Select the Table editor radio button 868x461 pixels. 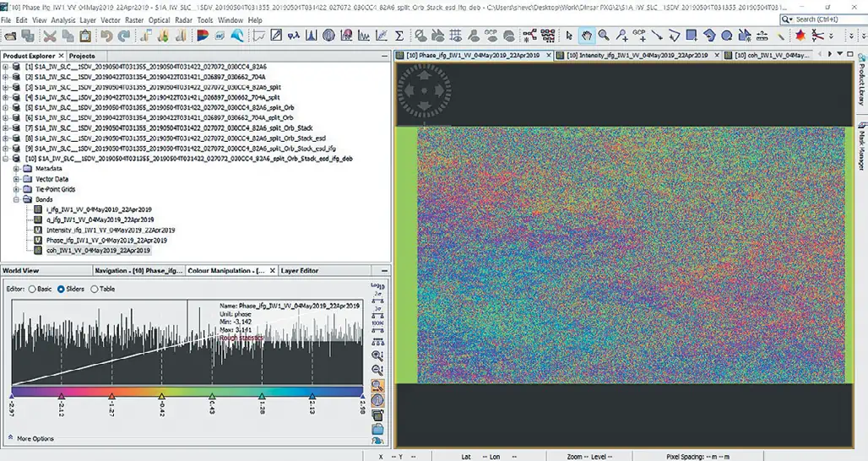(x=95, y=289)
